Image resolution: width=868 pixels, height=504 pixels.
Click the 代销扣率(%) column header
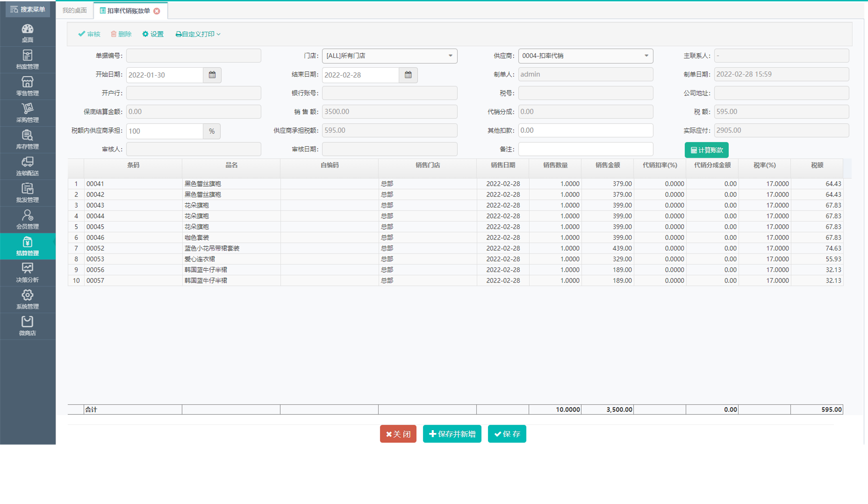(x=660, y=166)
